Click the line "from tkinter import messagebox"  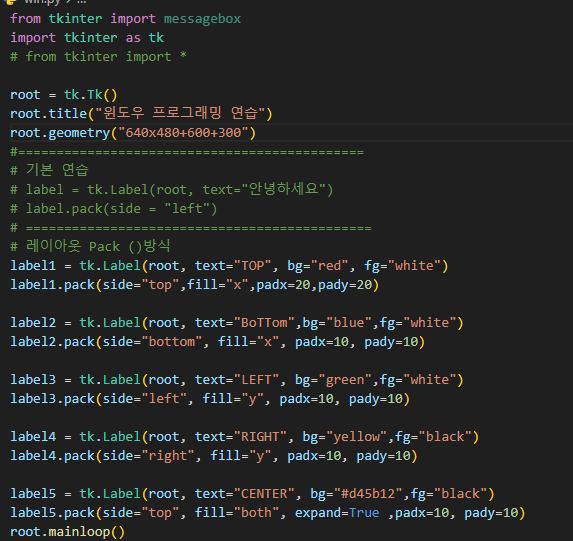126,19
